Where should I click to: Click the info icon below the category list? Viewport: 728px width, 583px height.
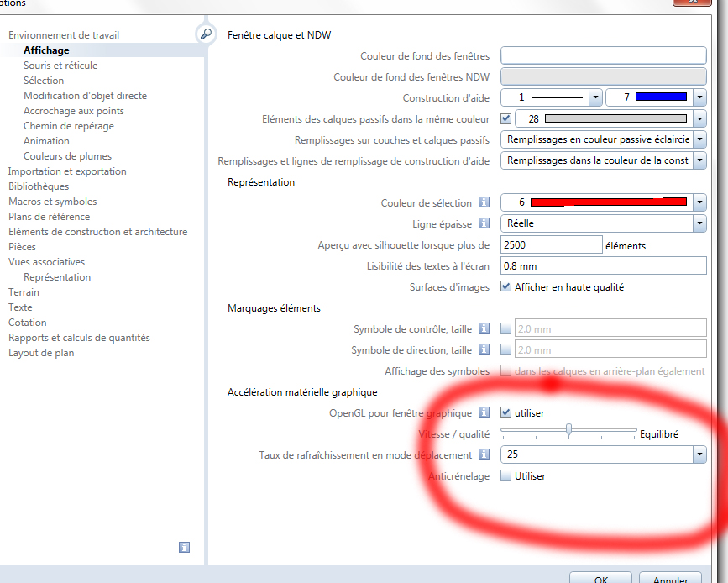(x=185, y=547)
